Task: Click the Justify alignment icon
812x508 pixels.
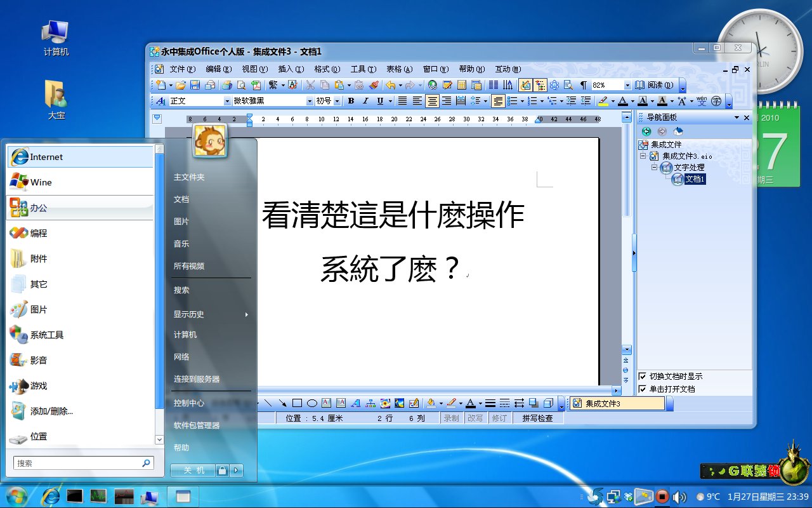Action: point(403,101)
